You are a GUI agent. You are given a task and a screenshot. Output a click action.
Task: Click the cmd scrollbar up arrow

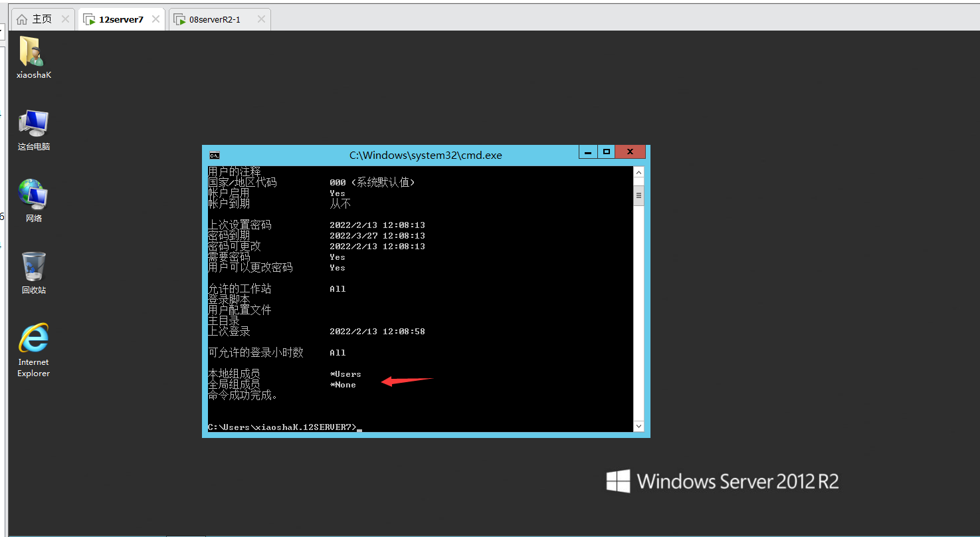(639, 172)
